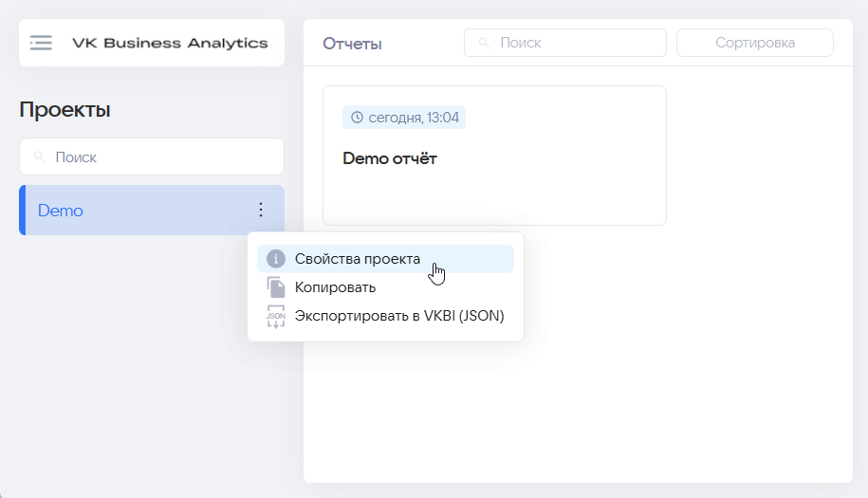
Task: Select the Demo project in sidebar
Action: pyautogui.click(x=152, y=211)
